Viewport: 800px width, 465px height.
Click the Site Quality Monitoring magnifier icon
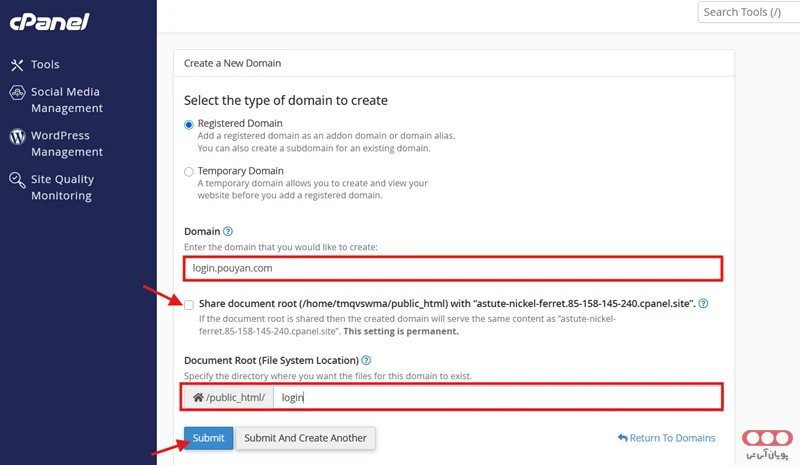click(x=17, y=180)
